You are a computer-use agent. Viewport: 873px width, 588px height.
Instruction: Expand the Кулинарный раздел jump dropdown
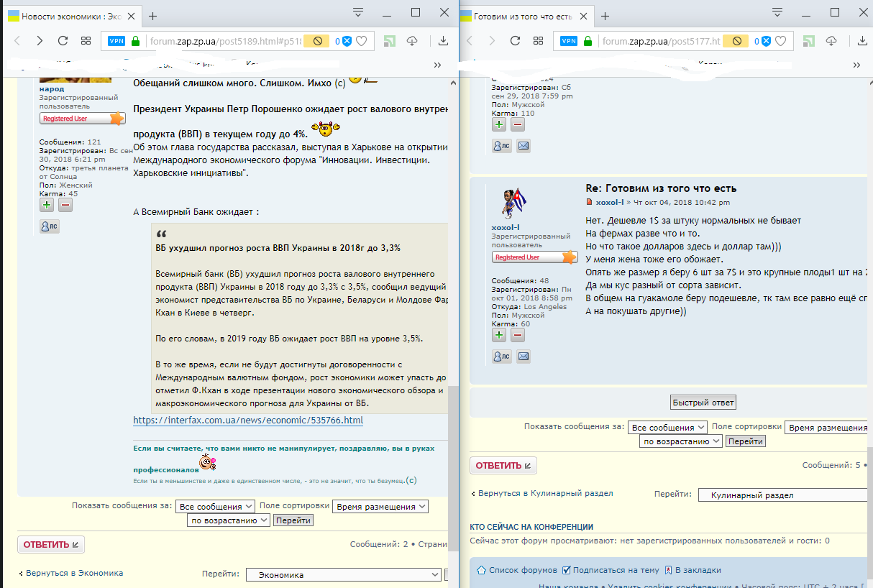(x=784, y=495)
